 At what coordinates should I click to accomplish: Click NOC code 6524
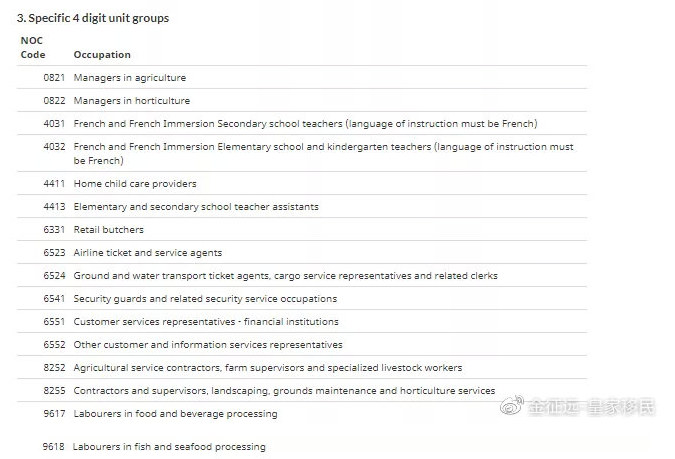pyautogui.click(x=54, y=276)
